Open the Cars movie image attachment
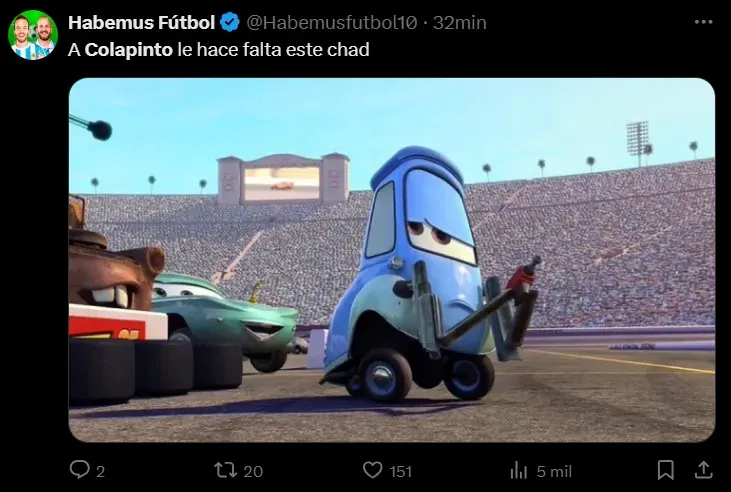 pos(392,260)
